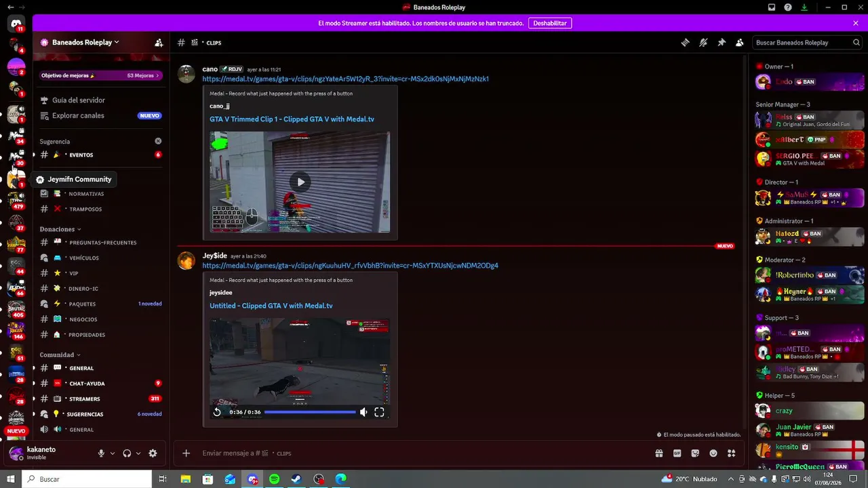Select the VEHÍCULOS channel

(x=100, y=258)
